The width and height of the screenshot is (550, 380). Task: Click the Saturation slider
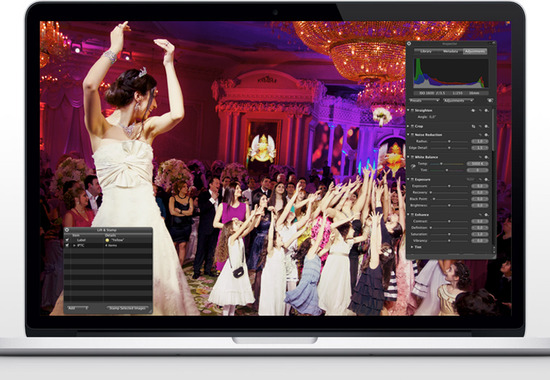450,234
